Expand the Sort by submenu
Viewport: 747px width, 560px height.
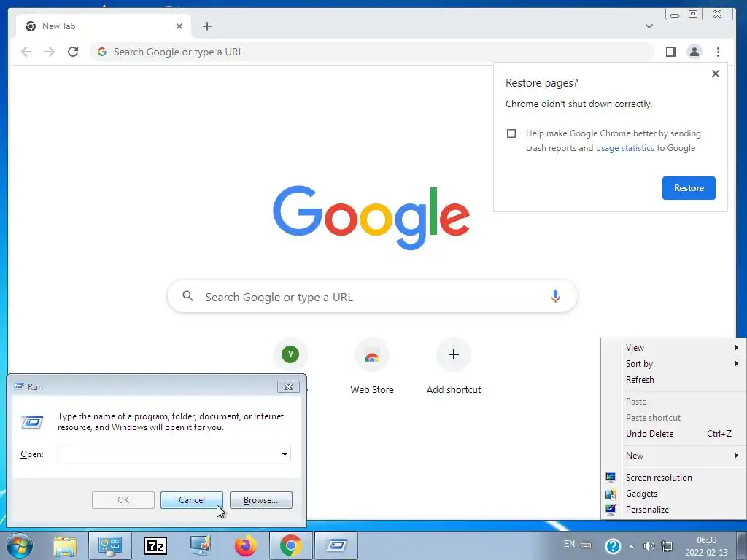[x=673, y=364]
